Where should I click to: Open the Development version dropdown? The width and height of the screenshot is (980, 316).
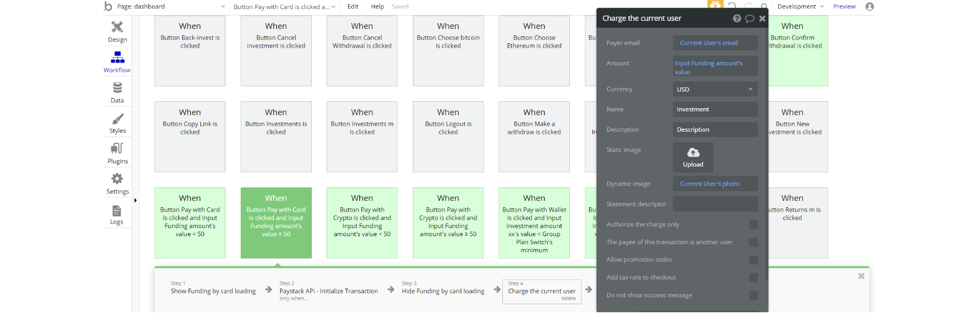pyautogui.click(x=800, y=6)
